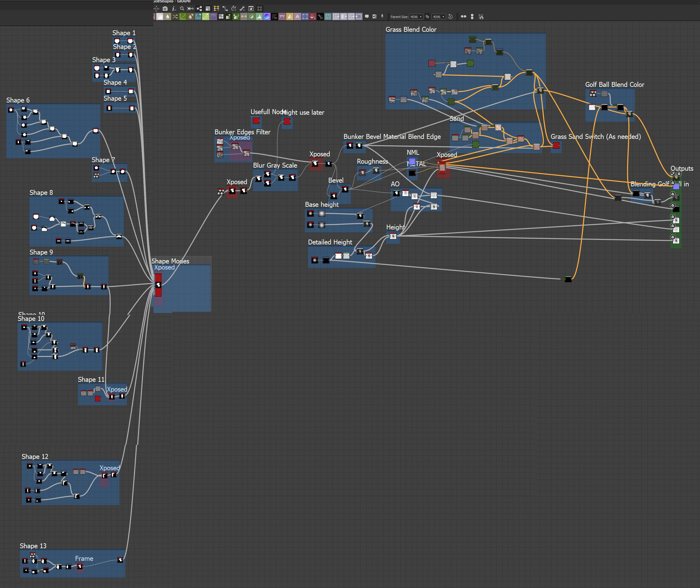Click the magnifier search icon in graph toolbar

(x=182, y=9)
